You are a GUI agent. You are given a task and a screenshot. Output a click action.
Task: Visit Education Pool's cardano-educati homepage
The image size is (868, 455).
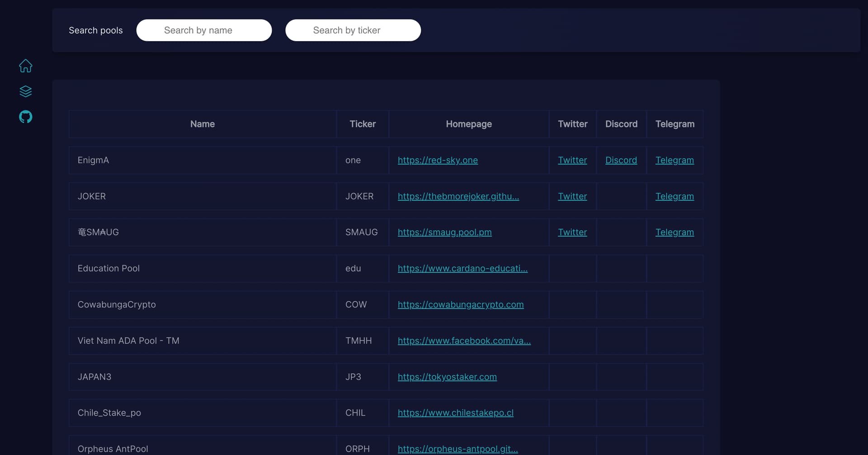[x=462, y=268]
